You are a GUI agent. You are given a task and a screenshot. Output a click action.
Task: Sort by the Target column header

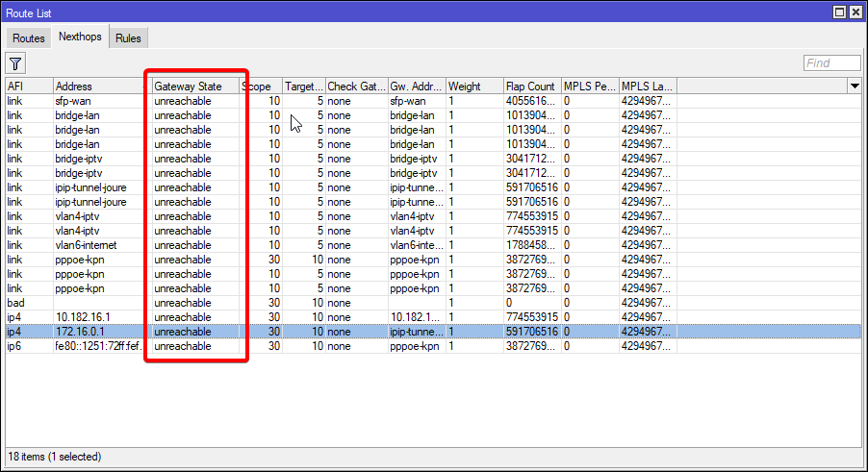[304, 87]
